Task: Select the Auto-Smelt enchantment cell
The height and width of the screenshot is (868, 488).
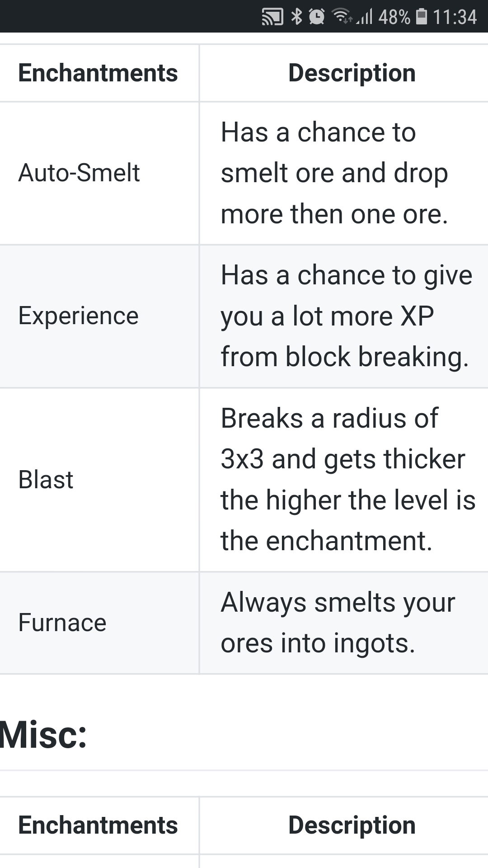Action: coord(79,173)
